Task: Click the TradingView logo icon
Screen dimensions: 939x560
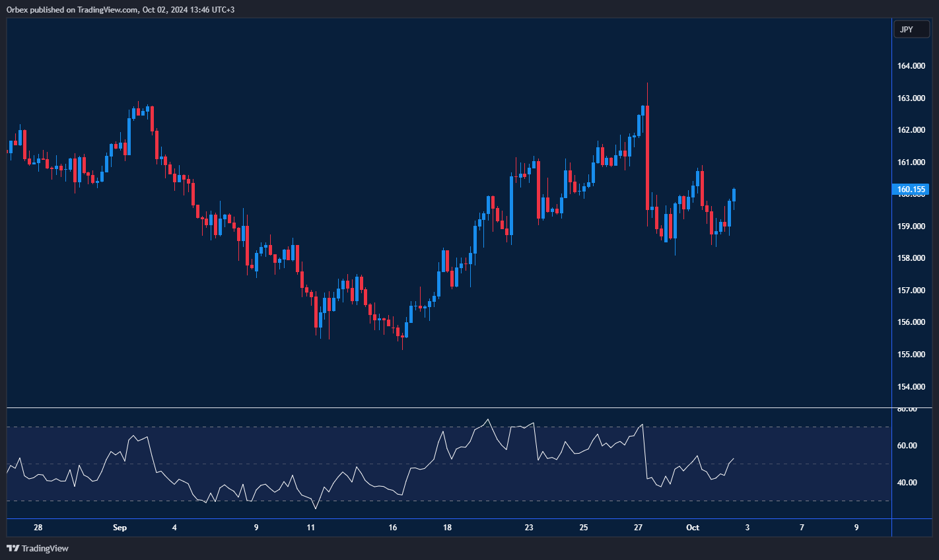Action: coord(13,548)
